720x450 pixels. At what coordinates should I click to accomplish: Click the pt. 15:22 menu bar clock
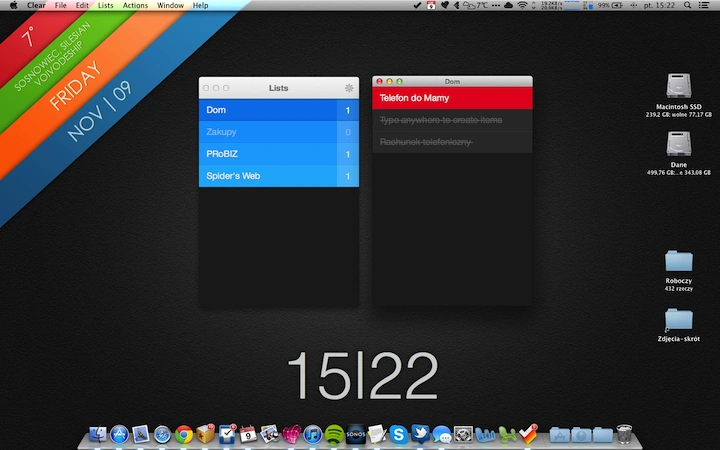659,6
